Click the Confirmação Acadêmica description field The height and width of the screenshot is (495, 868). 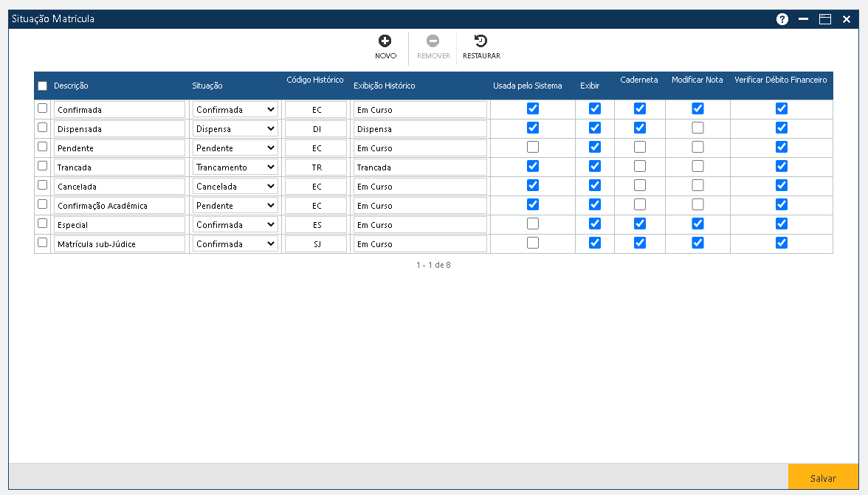[x=119, y=206]
